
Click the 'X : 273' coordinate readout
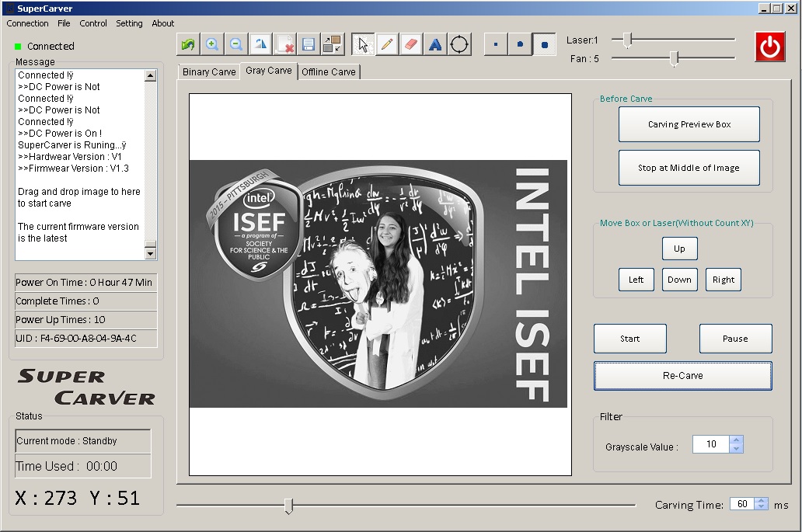(46, 498)
